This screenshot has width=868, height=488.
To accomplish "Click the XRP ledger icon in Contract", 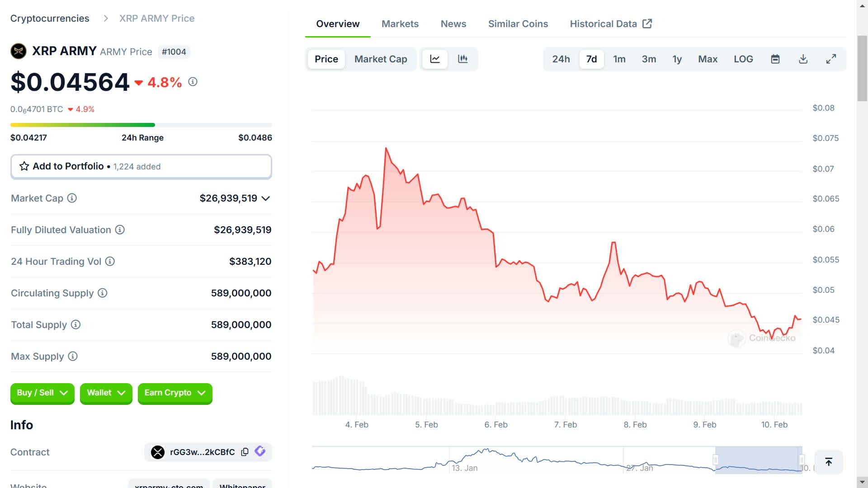I will click(x=158, y=452).
